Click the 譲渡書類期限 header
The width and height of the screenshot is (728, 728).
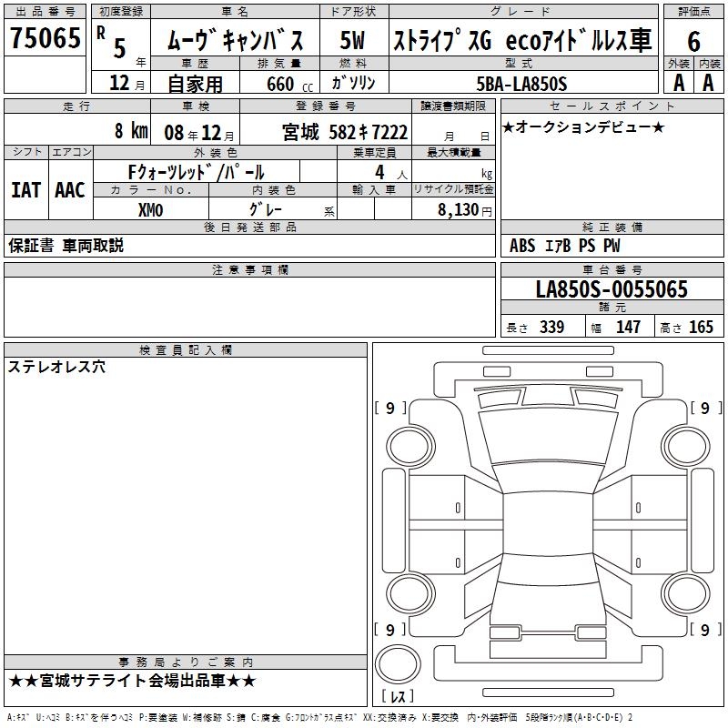pos(453,106)
